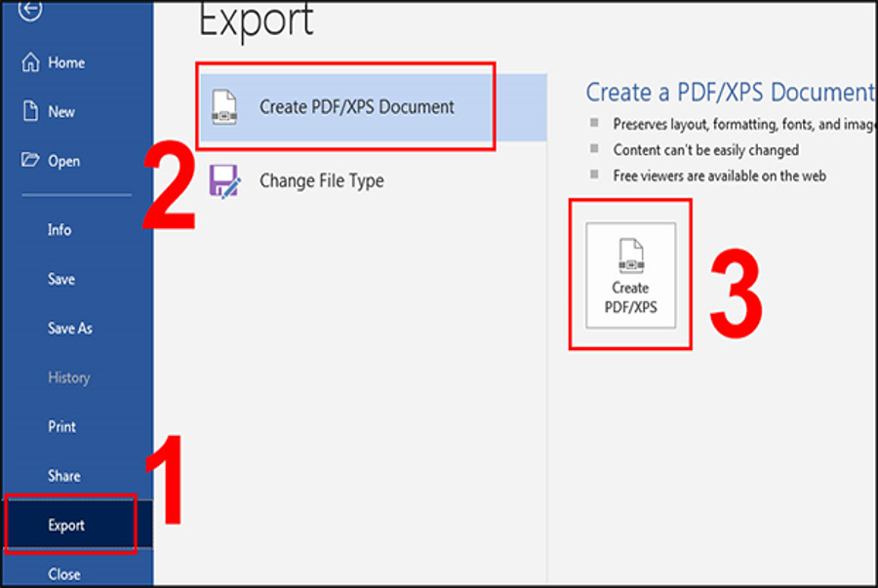Image resolution: width=878 pixels, height=588 pixels.
Task: Choose Save in the sidebar
Action: [x=61, y=279]
